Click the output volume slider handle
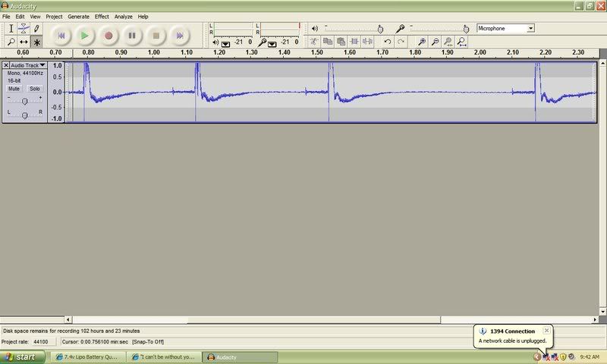The image size is (607, 364). click(x=380, y=30)
